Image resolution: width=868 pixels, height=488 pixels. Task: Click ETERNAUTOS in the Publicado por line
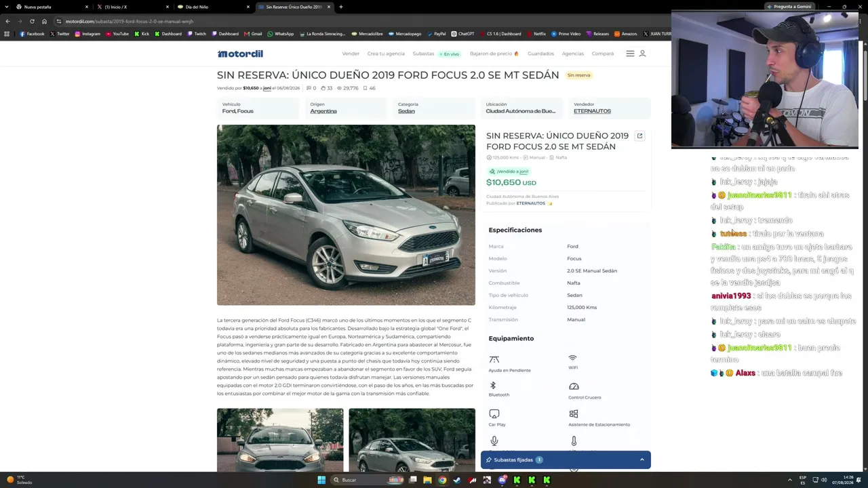click(531, 203)
